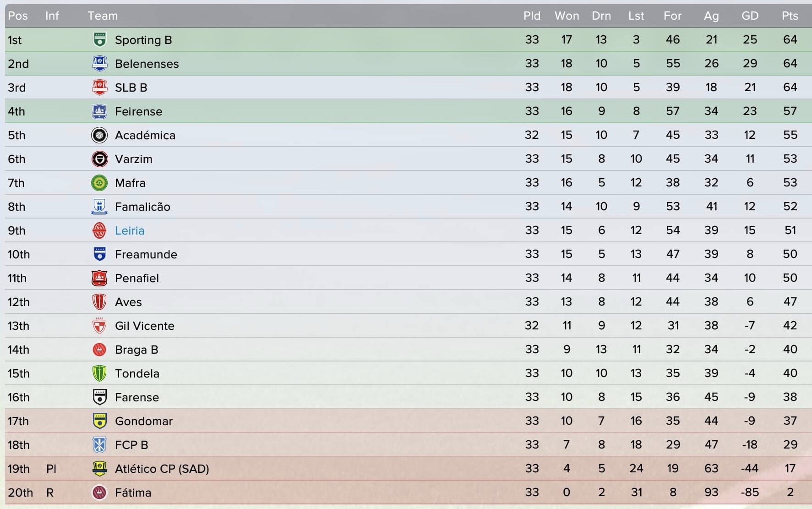Click the Pos column header
This screenshot has height=509, width=812.
pos(18,16)
